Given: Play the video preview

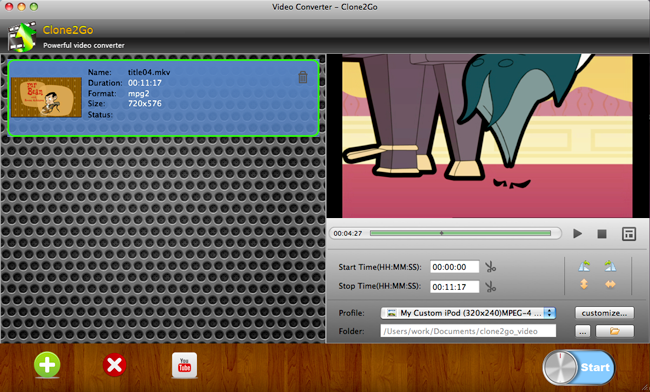Looking at the screenshot, I should (577, 234).
